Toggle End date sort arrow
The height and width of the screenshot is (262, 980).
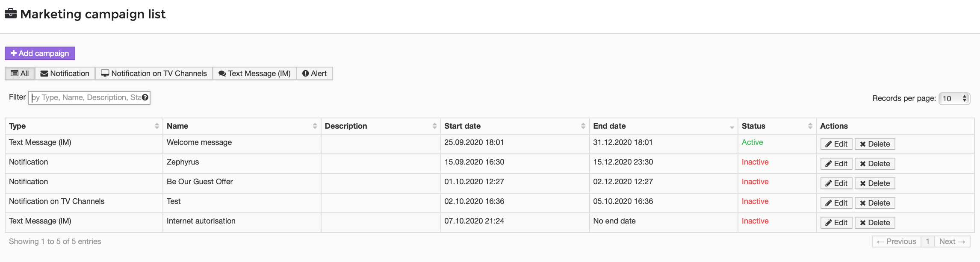732,127
